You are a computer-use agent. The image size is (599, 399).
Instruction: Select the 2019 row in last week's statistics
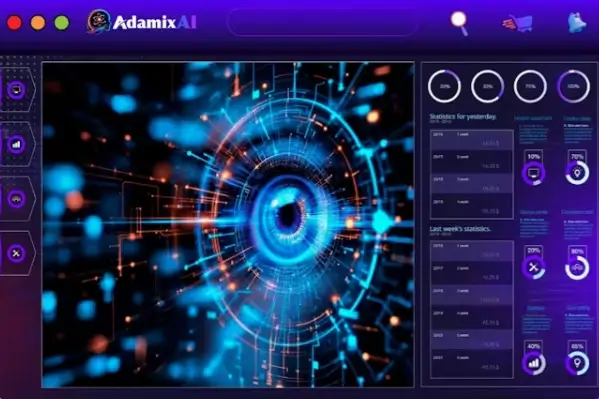(x=472, y=318)
